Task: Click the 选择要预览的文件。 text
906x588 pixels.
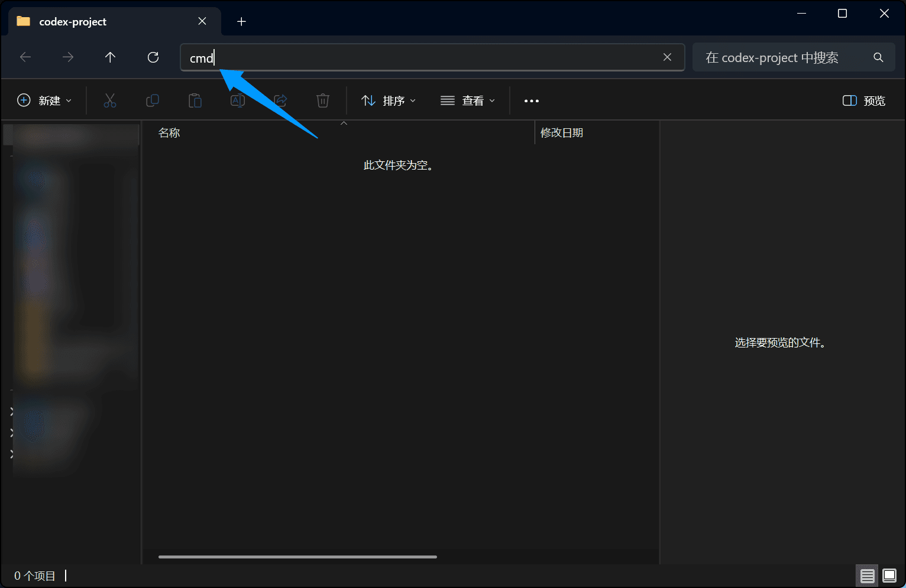Action: tap(781, 343)
